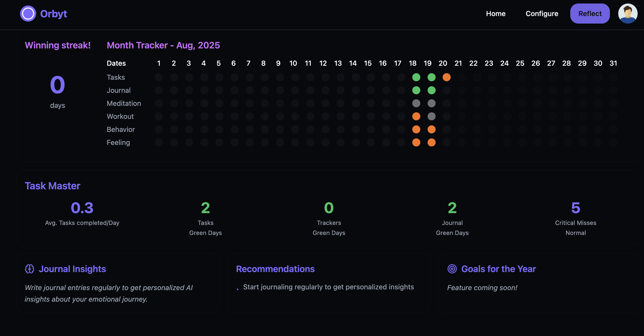
Task: Open the Configure nav item
Action: tap(542, 14)
